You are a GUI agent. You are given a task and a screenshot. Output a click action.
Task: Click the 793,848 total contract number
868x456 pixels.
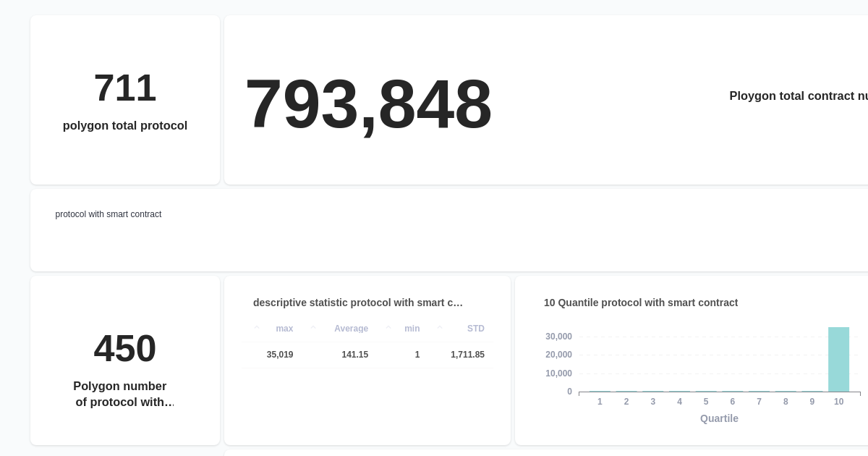click(369, 104)
